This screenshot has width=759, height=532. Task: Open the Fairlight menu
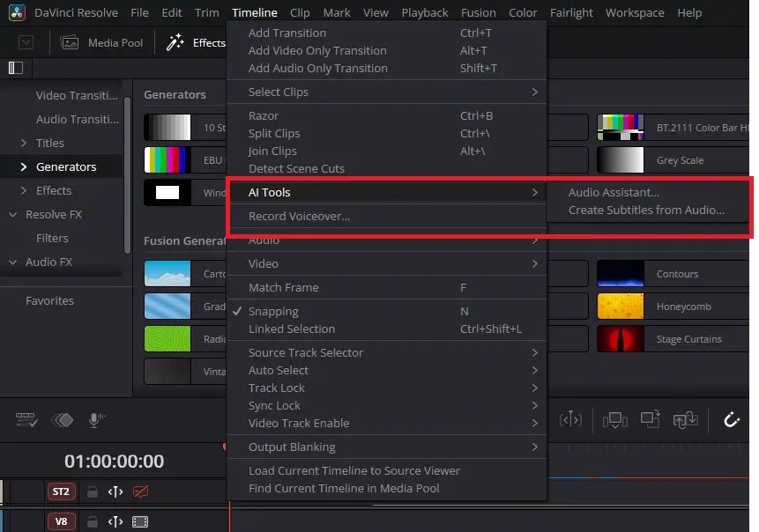click(x=571, y=12)
